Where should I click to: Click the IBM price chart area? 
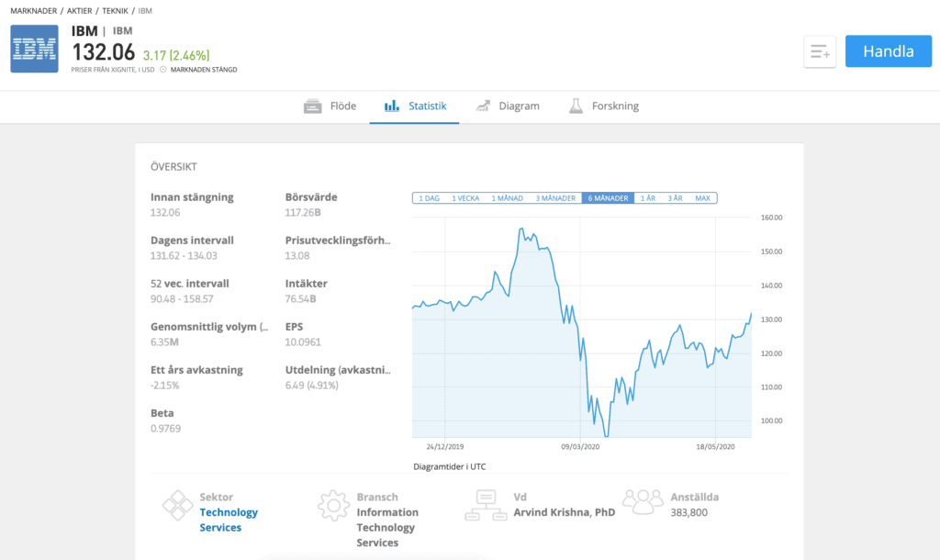click(581, 328)
